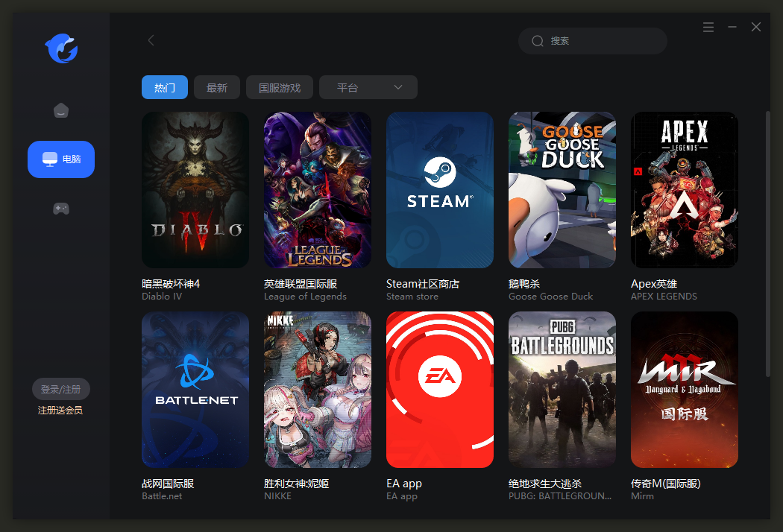Switch to the 国服游戏 tab
Screen dimensions: 783x532
click(x=280, y=87)
